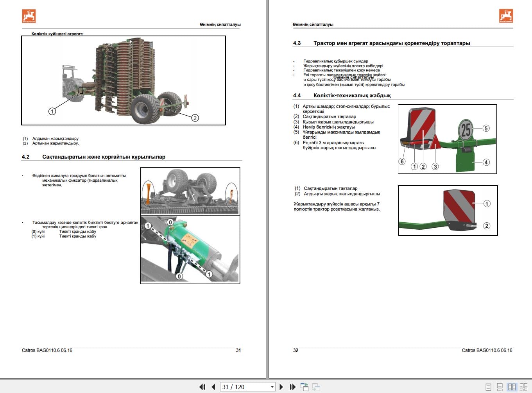Viewport: 532px width, 393px height.
Task: Select two-page continuous layout
Action: (523, 387)
